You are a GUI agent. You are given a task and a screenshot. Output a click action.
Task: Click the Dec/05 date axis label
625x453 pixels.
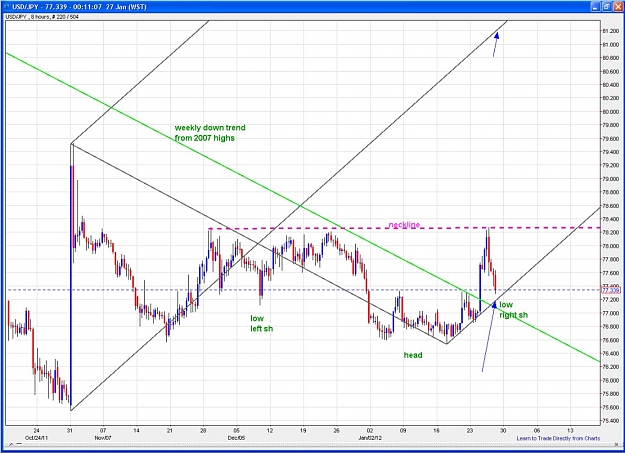(236, 438)
